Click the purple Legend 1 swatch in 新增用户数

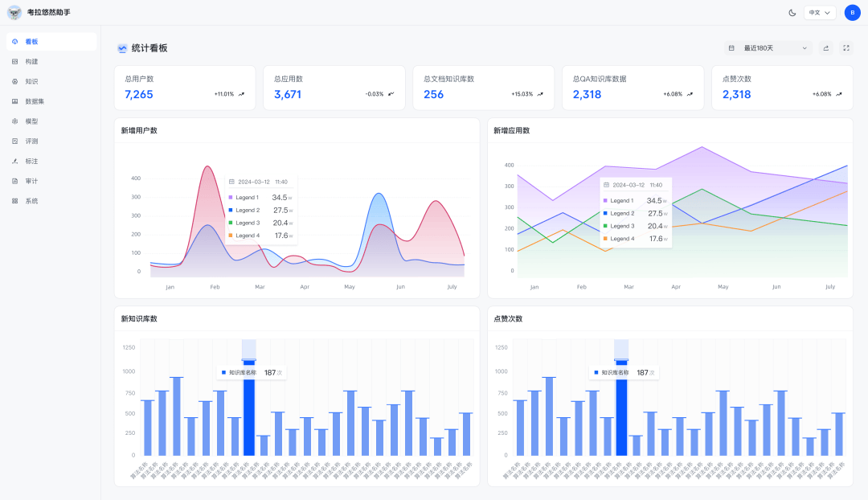[x=231, y=197]
